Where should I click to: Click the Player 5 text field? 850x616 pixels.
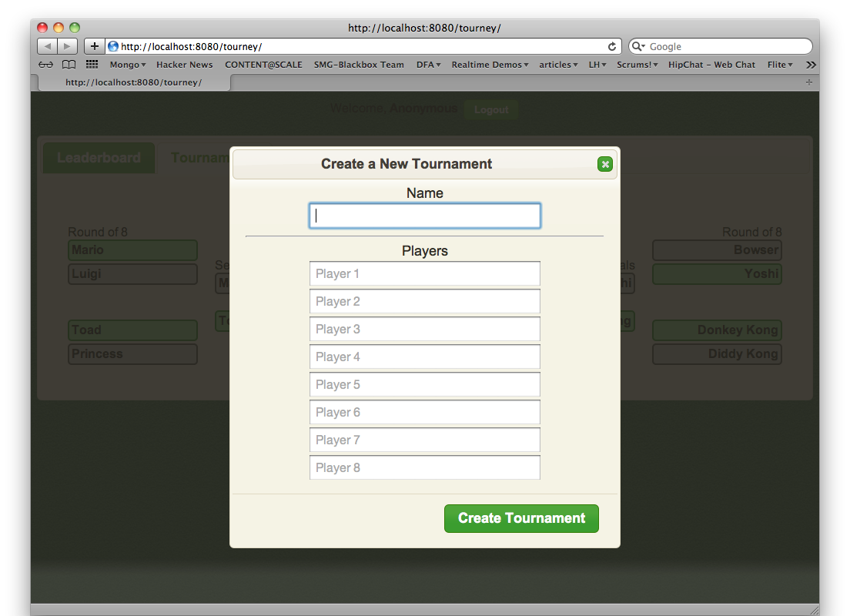(x=424, y=384)
